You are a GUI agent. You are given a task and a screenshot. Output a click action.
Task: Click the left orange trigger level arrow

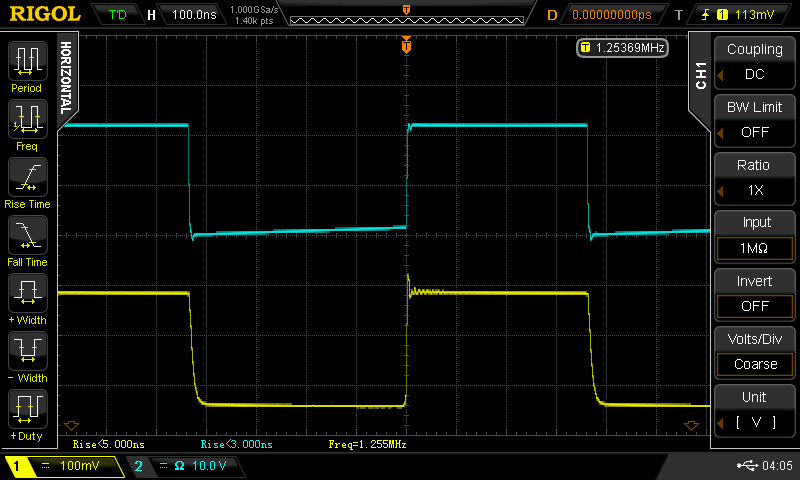click(x=71, y=425)
